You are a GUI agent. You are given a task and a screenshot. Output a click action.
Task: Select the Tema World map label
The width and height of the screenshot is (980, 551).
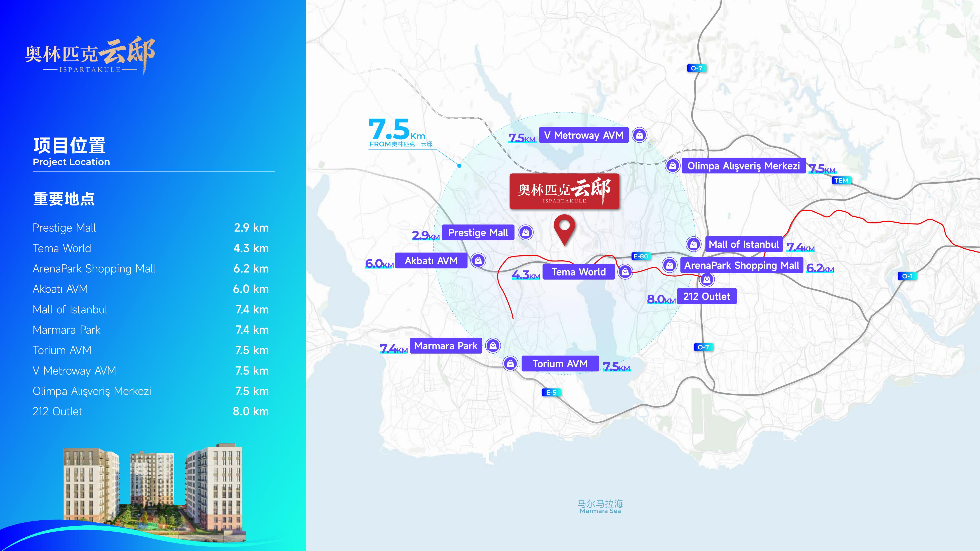[579, 272]
